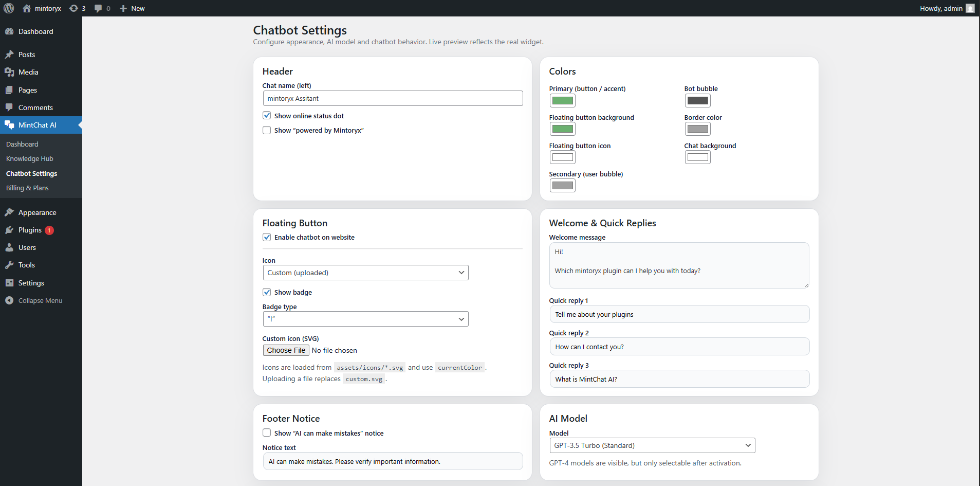
Task: Open the floating button Icon dropdown
Action: tap(365, 272)
